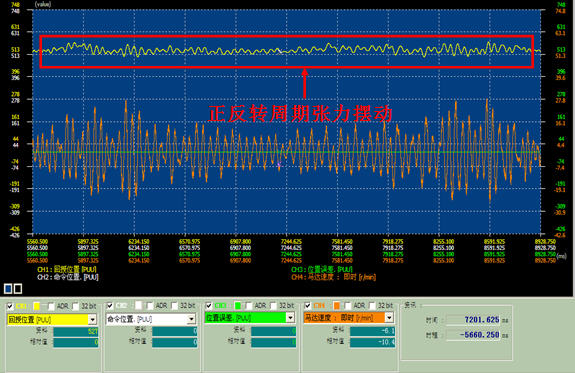Image resolution: width=575 pixels, height=373 pixels.
Task: Open the CH1 feedback position dropdown
Action: tap(92, 320)
